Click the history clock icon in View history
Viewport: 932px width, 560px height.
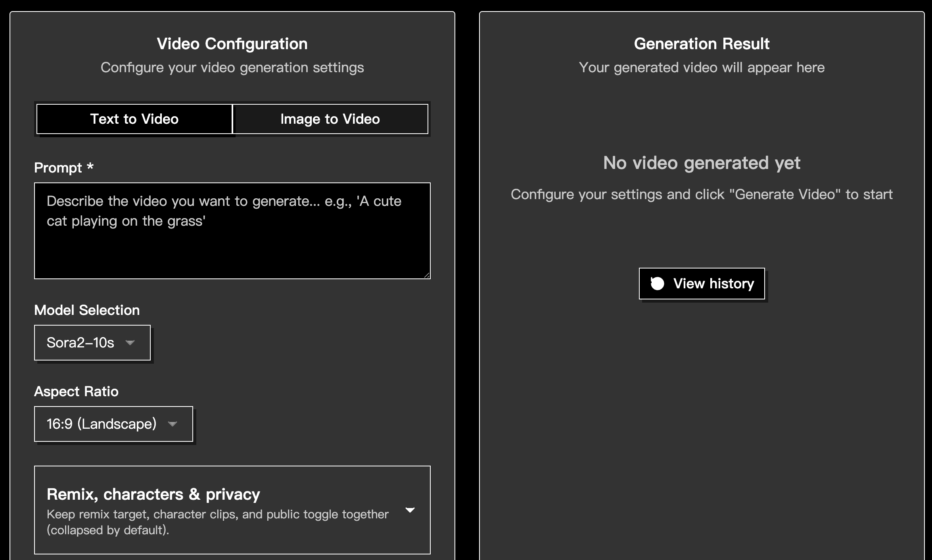[x=657, y=284]
